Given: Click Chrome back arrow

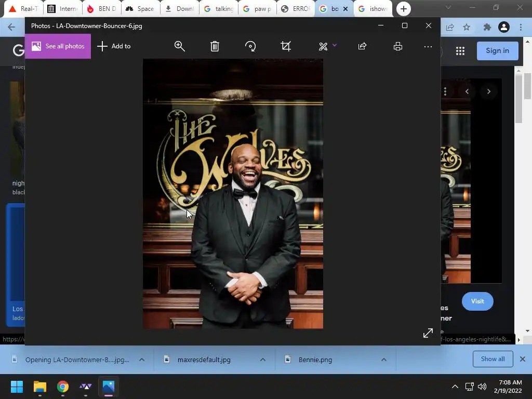Looking at the screenshot, I should point(11,27).
